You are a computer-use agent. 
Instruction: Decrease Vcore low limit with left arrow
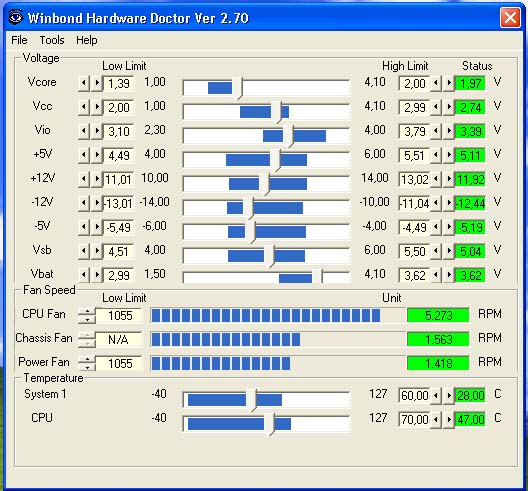[x=84, y=83]
